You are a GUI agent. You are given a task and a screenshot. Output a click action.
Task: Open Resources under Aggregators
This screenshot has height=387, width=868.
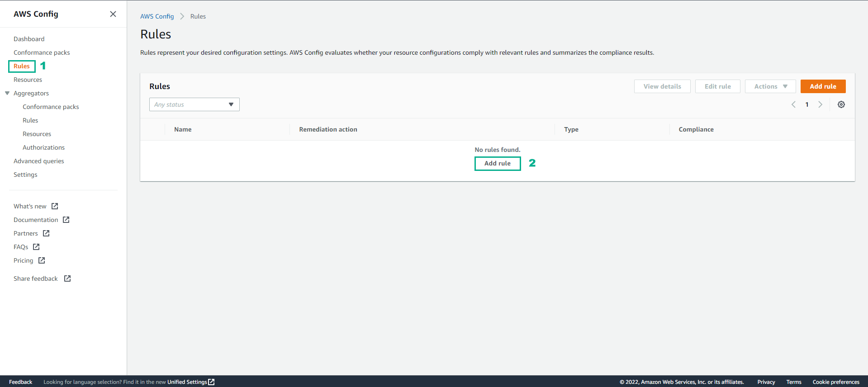37,134
